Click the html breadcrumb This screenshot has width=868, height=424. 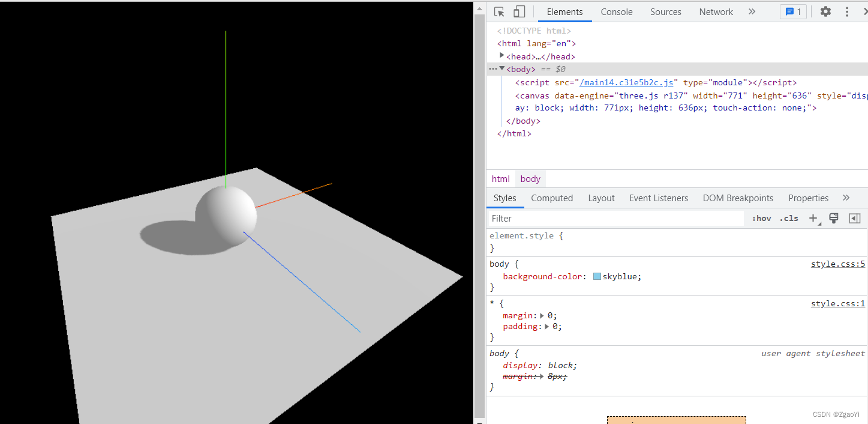tap(501, 179)
